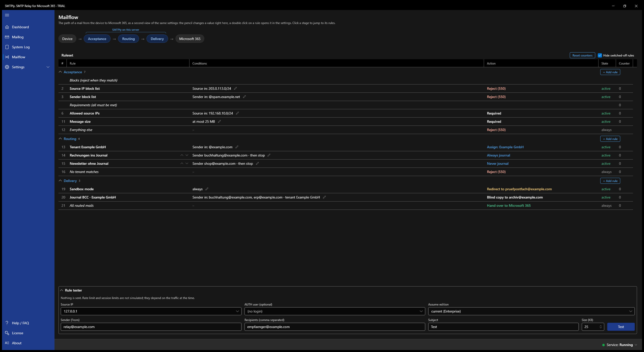This screenshot has width=644, height=352.
Task: Uncheck Hide switched-off rules
Action: (600, 55)
